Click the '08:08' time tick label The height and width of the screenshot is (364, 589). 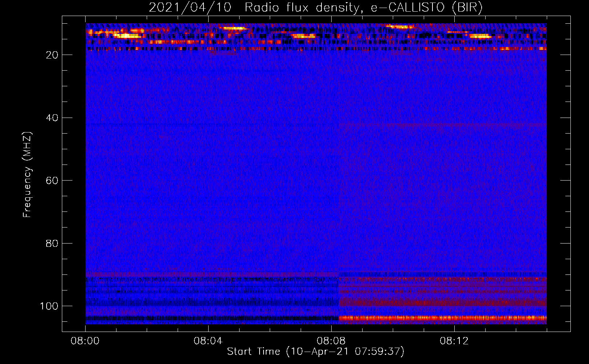(331, 341)
